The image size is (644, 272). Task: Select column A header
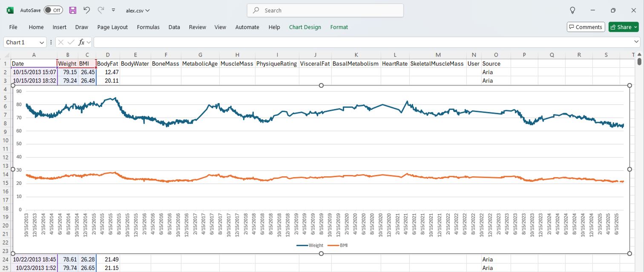click(34, 54)
